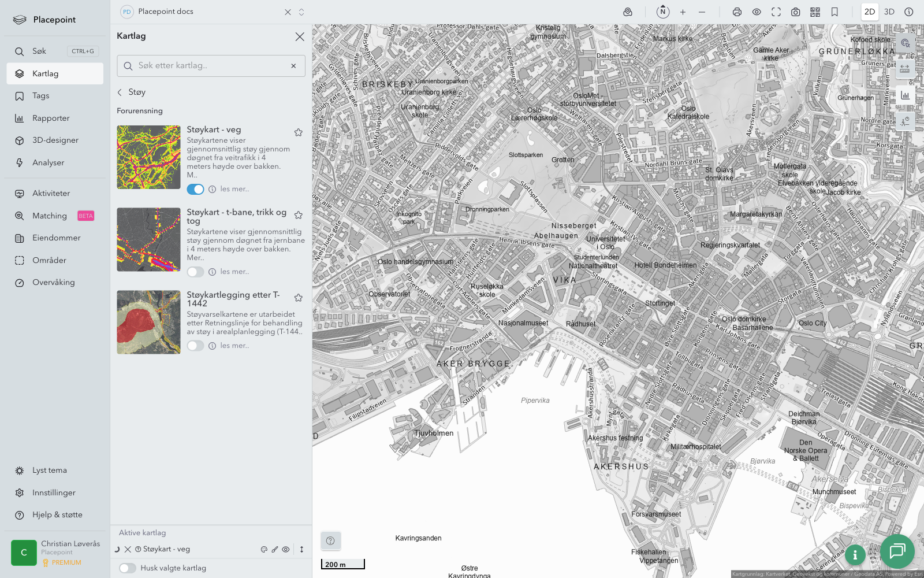Open the bookmark icon in the top toolbar
The image size is (924, 578).
(834, 12)
